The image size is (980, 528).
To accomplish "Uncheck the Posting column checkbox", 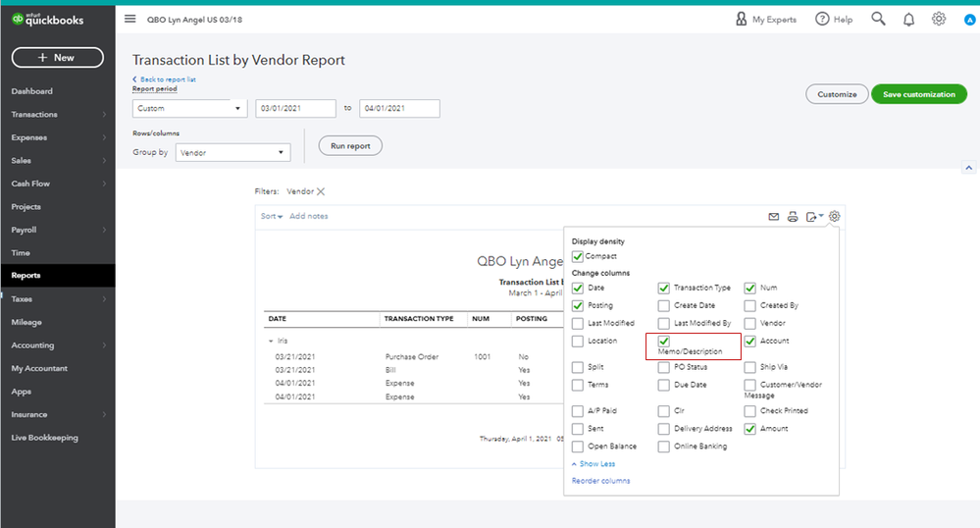I will 578,305.
